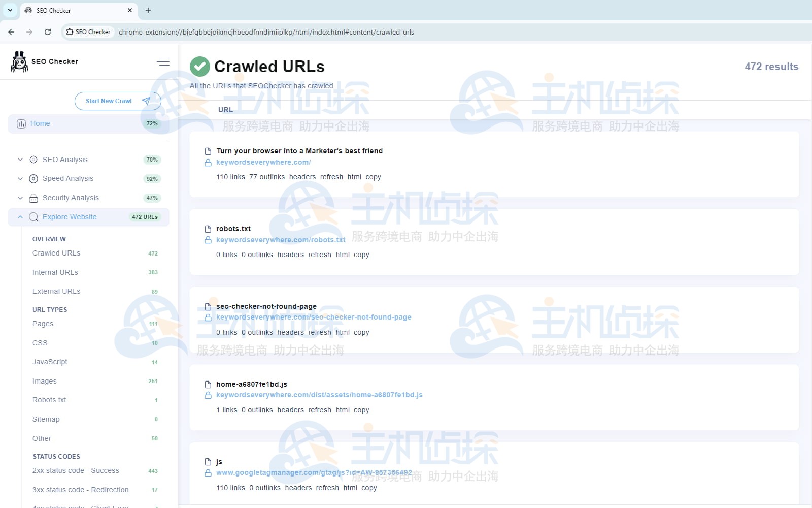
Task: Click the Speed Analysis speedometer icon
Action: (x=33, y=178)
